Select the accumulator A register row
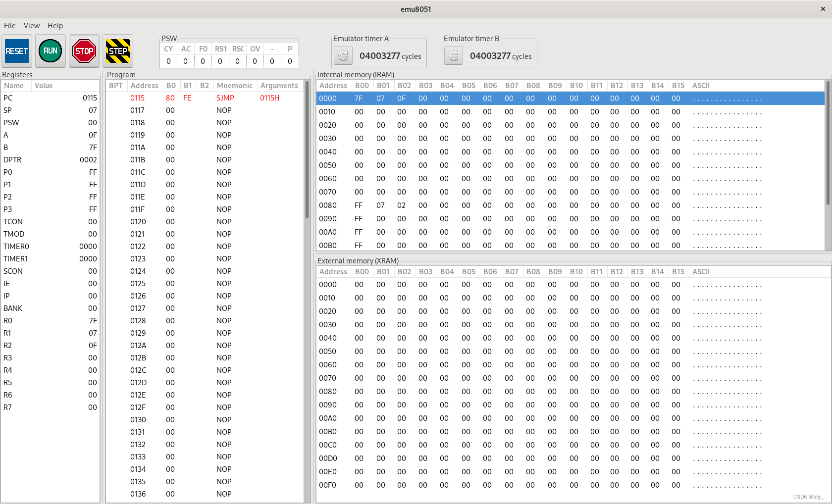The image size is (832, 504). 50,135
